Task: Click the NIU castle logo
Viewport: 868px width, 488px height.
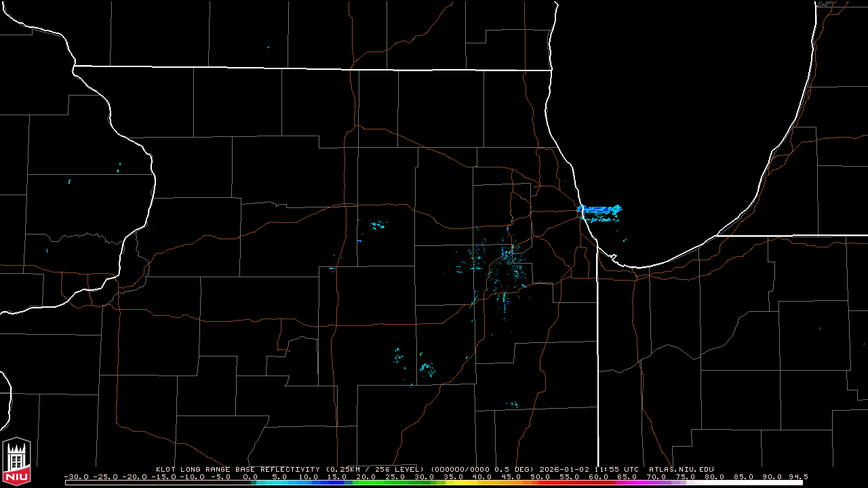Action: 16,457
